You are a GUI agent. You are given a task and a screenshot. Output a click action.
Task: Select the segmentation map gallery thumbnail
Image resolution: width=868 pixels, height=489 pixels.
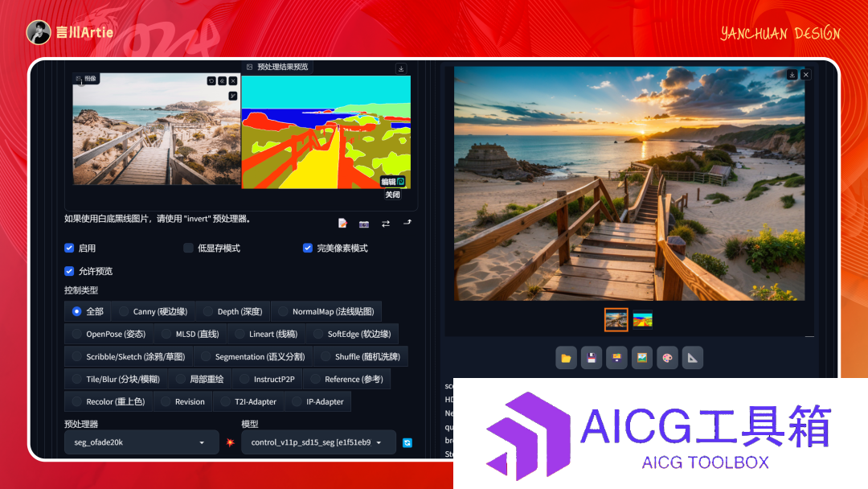[x=643, y=319]
